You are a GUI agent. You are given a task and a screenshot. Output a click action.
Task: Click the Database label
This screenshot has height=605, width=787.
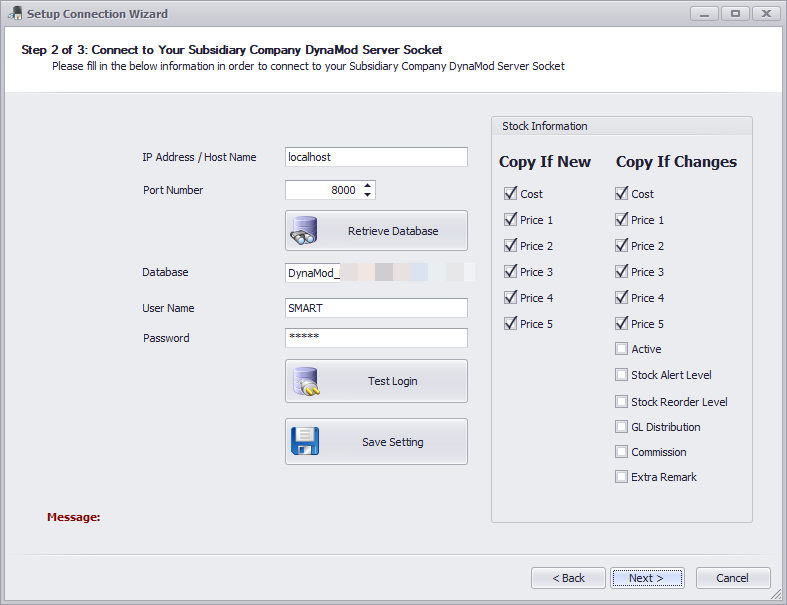point(165,272)
